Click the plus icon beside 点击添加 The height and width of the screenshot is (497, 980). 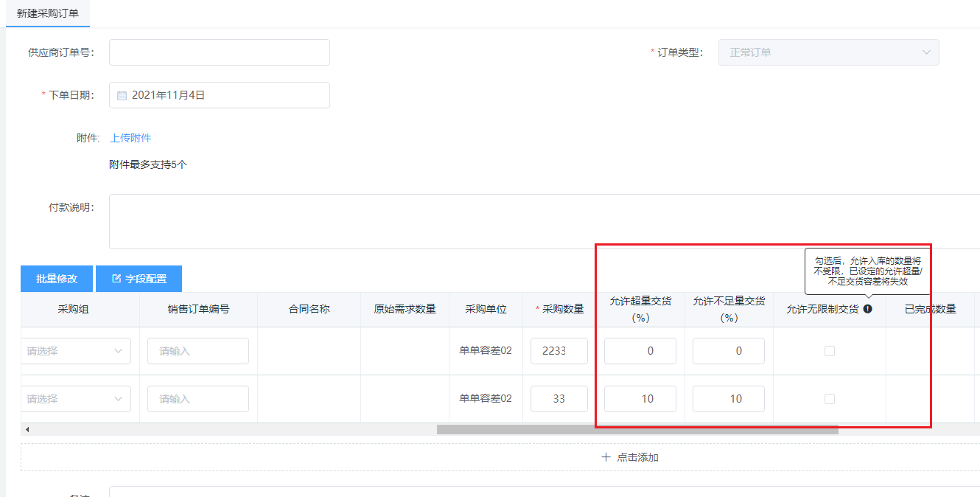pyautogui.click(x=606, y=457)
